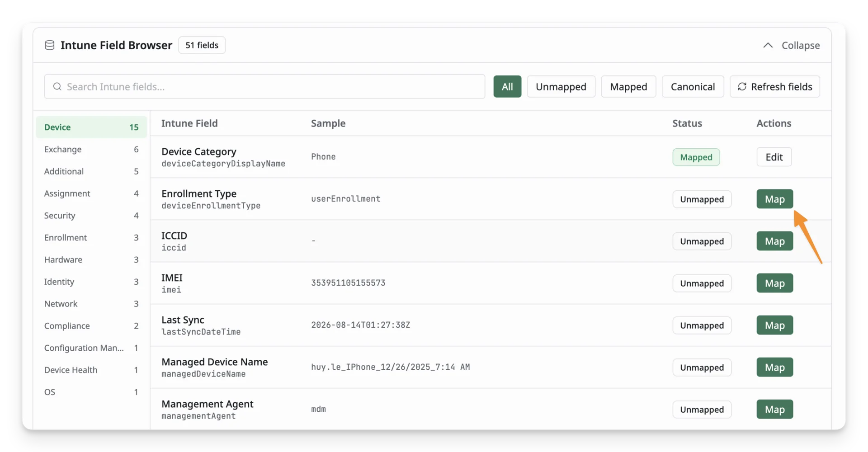Image resolution: width=868 pixels, height=452 pixels.
Task: Filter by Unmapped fields
Action: pyautogui.click(x=561, y=86)
